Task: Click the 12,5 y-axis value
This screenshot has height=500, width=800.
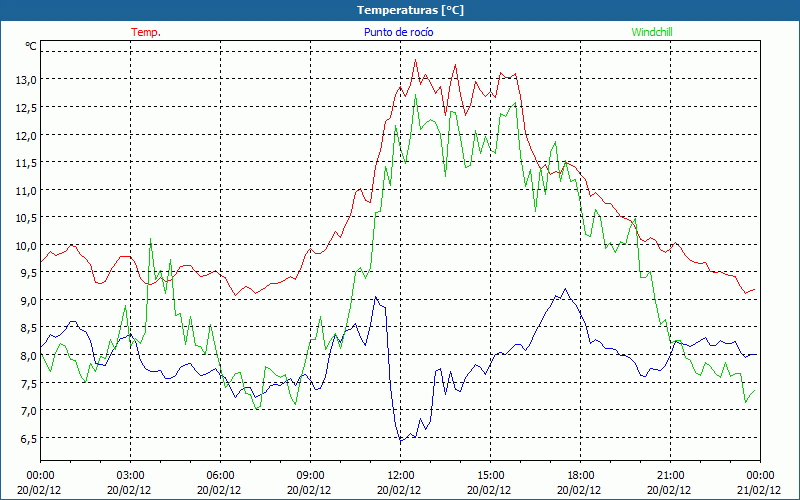Action: click(26, 107)
